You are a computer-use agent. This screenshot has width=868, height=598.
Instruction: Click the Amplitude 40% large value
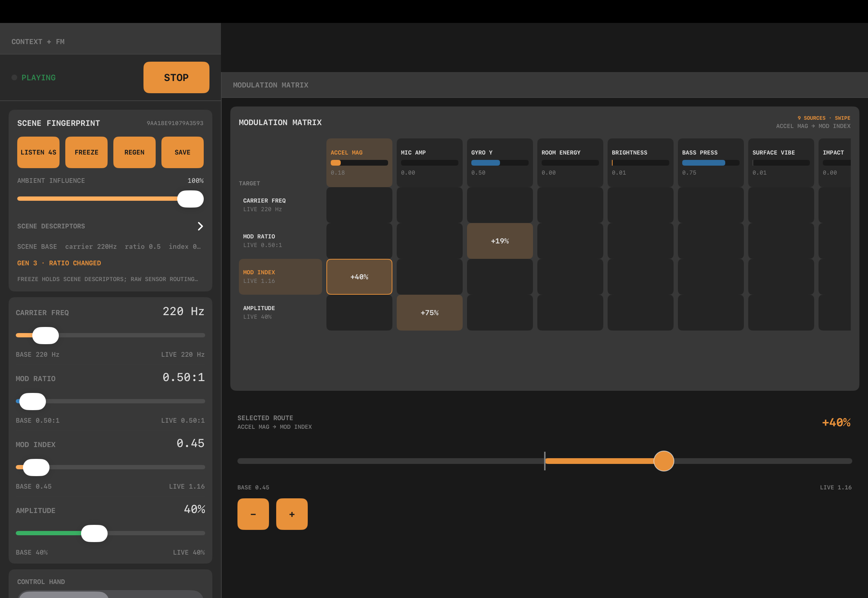pyautogui.click(x=194, y=509)
